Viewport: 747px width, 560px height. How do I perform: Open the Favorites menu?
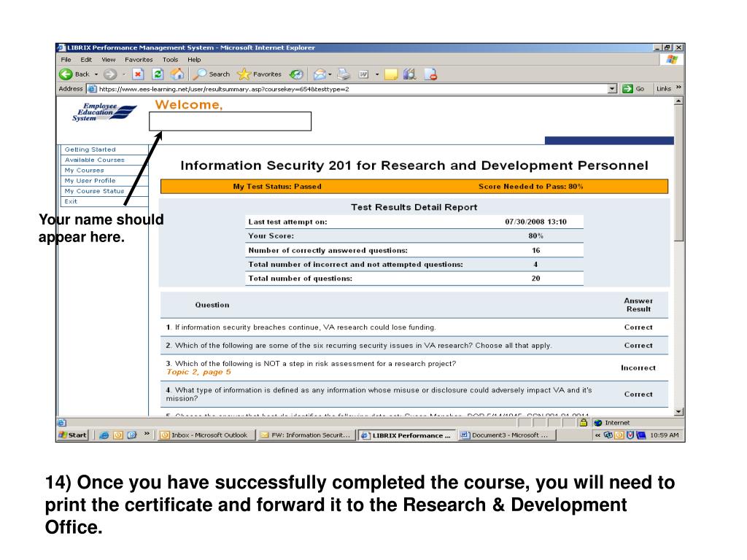pos(139,60)
